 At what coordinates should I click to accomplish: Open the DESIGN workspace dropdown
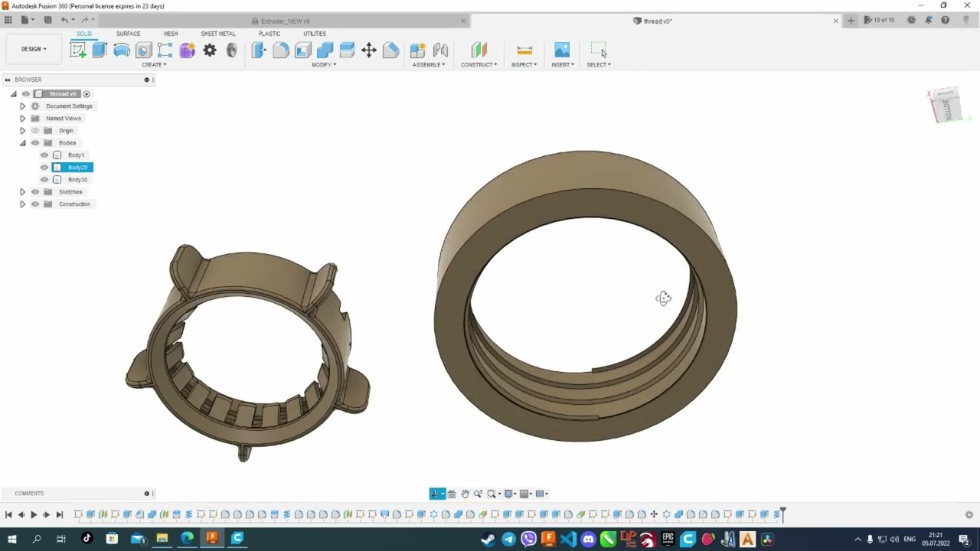(34, 49)
